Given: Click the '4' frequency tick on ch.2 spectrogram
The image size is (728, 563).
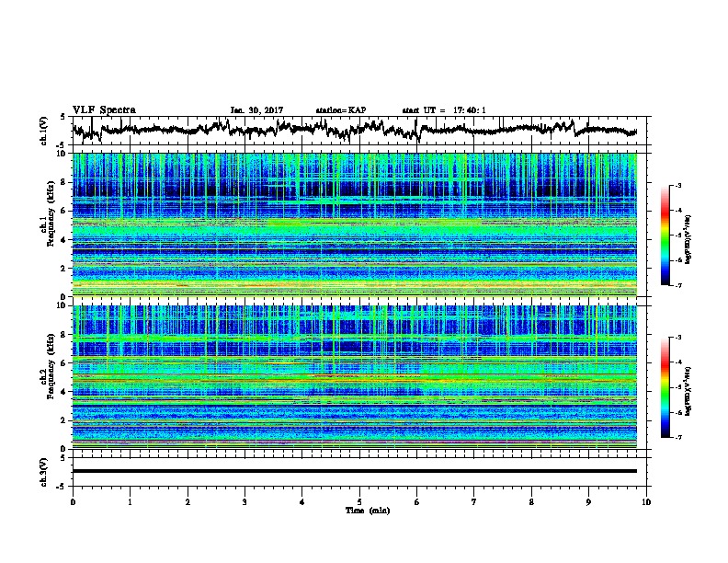Looking at the screenshot, I should point(65,392).
